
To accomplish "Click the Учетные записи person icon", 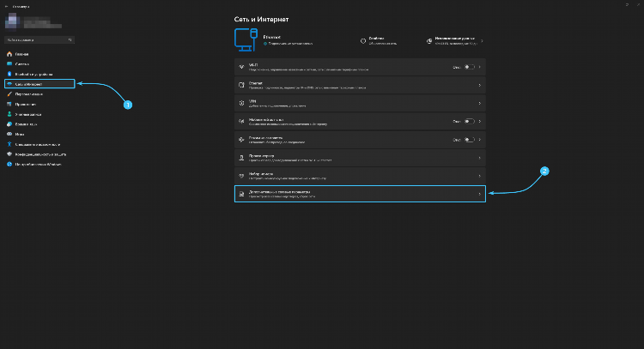I will click(x=9, y=114).
